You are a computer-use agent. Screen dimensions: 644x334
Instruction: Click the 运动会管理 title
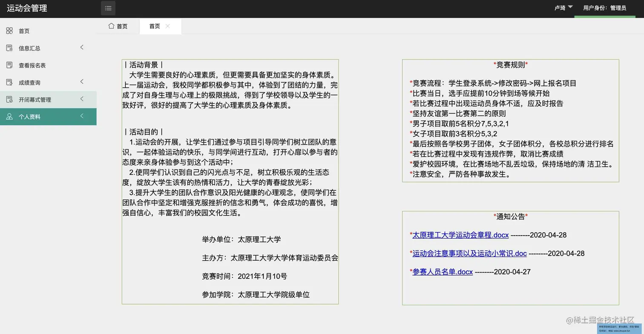pyautogui.click(x=27, y=8)
